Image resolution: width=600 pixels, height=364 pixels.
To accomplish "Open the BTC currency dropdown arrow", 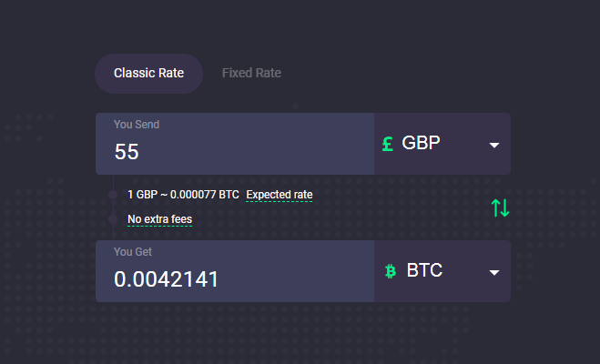I will (x=494, y=272).
